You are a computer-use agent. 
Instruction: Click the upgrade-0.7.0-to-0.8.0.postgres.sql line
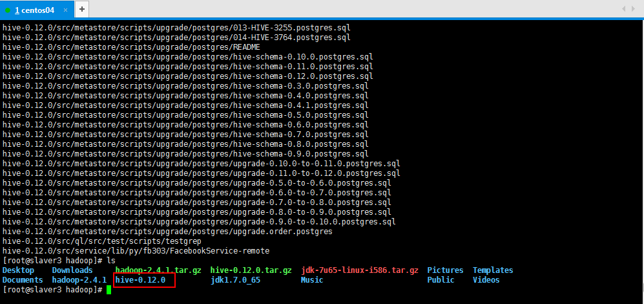tap(197, 202)
